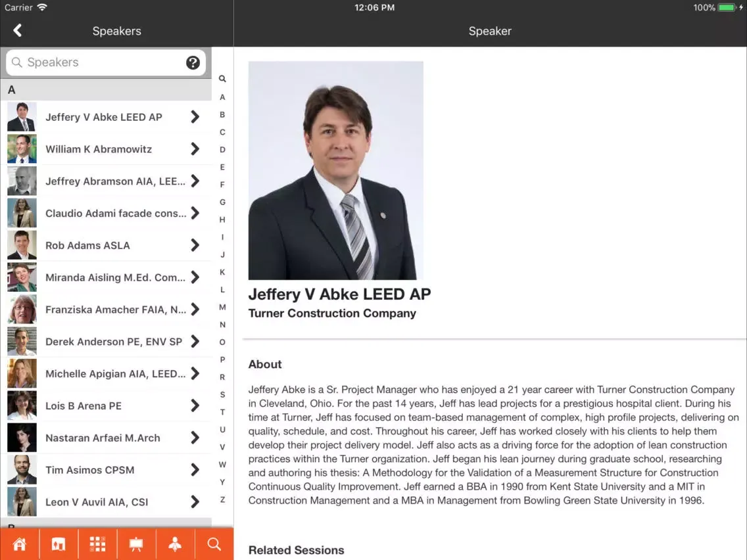Open the speakers podium icon in bottom bar
The image size is (747, 560).
[x=176, y=544]
